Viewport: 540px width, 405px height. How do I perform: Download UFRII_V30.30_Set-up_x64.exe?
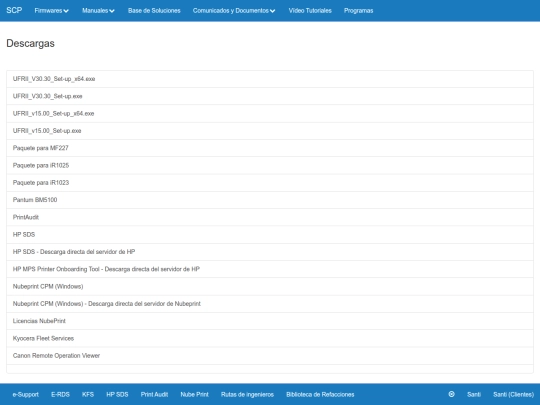(x=270, y=79)
